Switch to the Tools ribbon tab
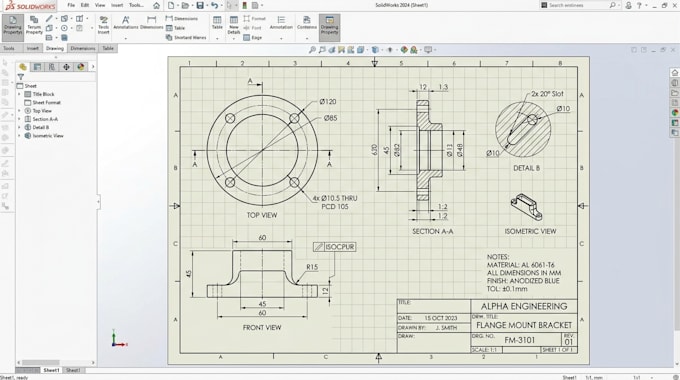The height and width of the screenshot is (380, 680). pyautogui.click(x=9, y=48)
